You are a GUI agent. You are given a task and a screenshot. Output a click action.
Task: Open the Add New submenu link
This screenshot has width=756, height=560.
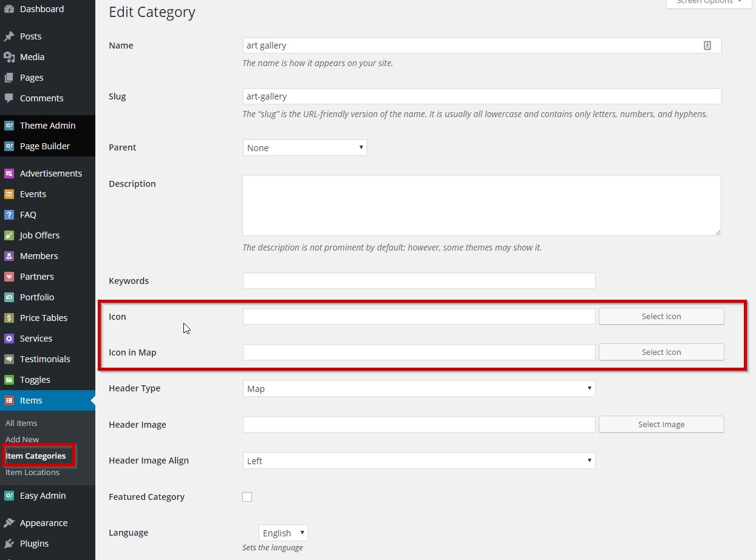[x=22, y=439]
